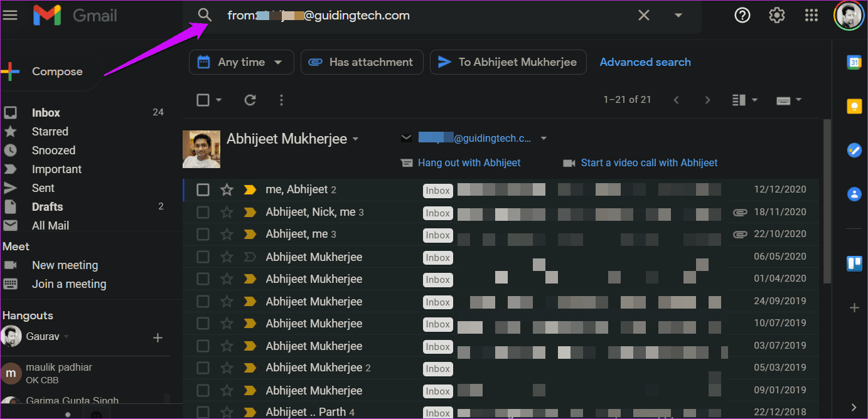
Task: Star the 24/09/2019 email
Action: [227, 301]
